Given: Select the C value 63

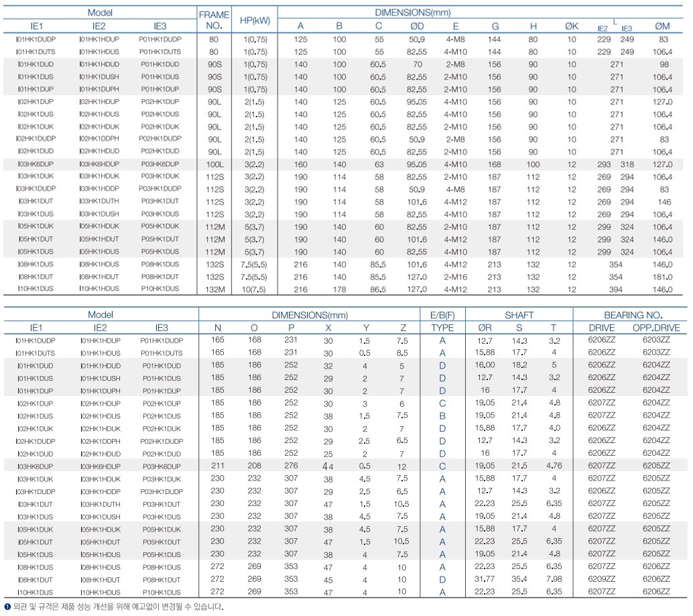Looking at the screenshot, I should click(x=379, y=164).
